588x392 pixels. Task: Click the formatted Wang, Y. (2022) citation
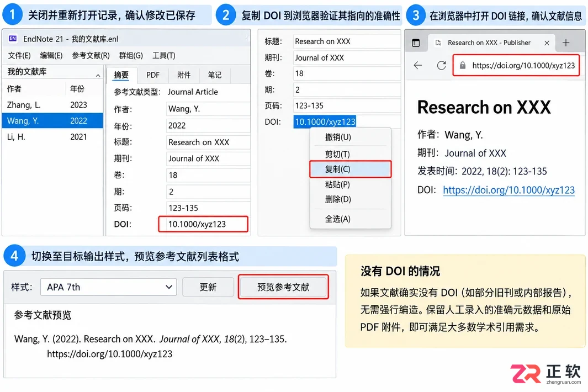click(x=150, y=346)
